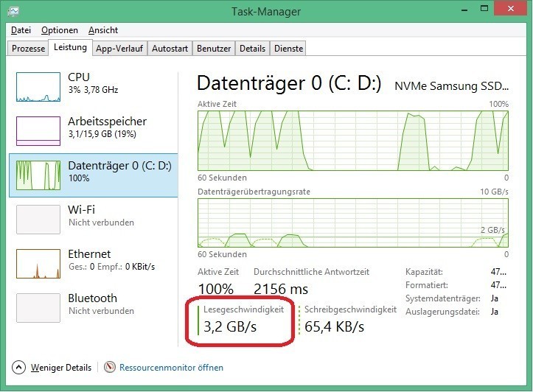Viewport: 533px width, 392px height.
Task: Click the Auslagerungsdatei label
Action: [x=442, y=312]
